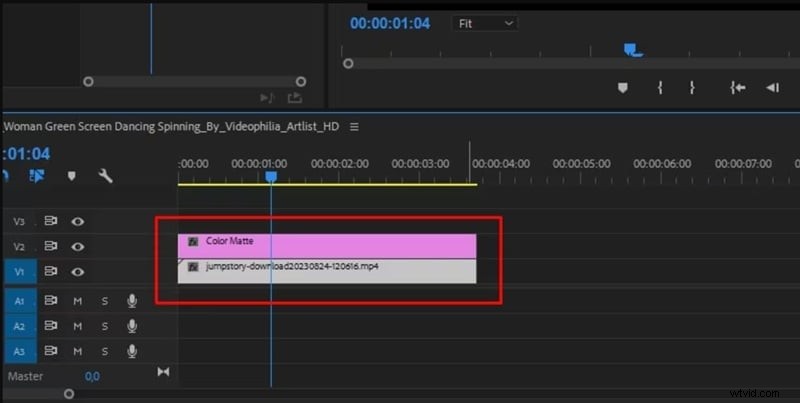
Task: Click the timeline horizontal zoom scrollbar handle
Action: (69, 394)
